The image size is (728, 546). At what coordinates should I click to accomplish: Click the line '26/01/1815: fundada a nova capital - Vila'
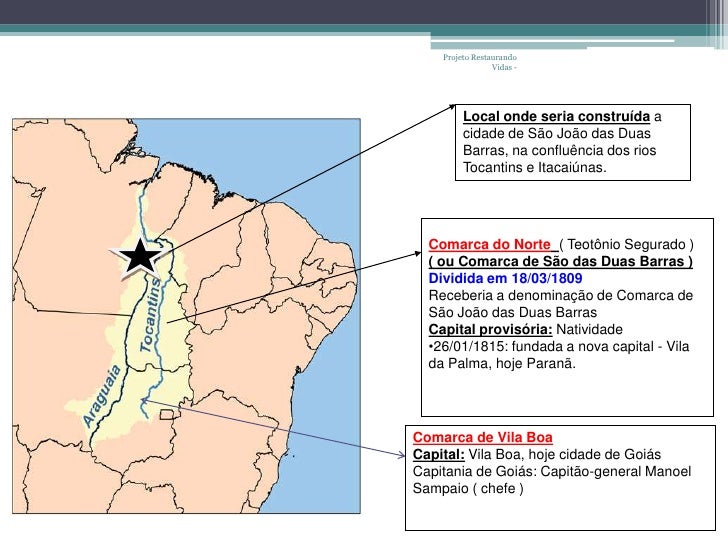[x=559, y=346]
